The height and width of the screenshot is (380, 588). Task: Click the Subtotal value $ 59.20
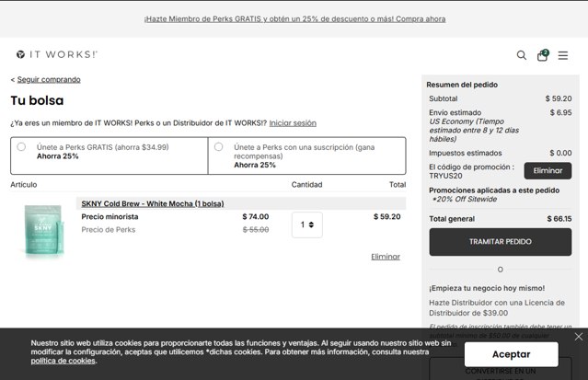click(559, 98)
